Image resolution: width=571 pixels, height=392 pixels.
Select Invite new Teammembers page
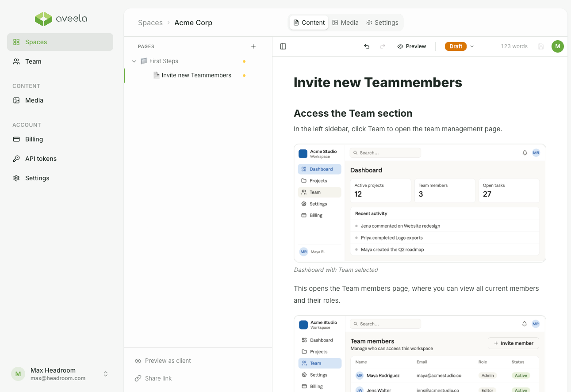pos(198,76)
